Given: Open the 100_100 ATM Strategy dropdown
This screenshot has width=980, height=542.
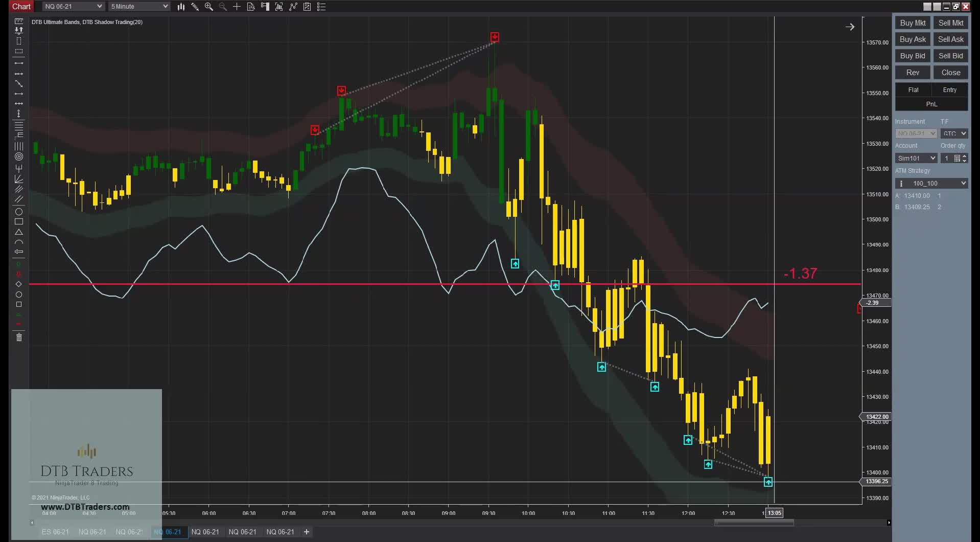Looking at the screenshot, I should [931, 183].
